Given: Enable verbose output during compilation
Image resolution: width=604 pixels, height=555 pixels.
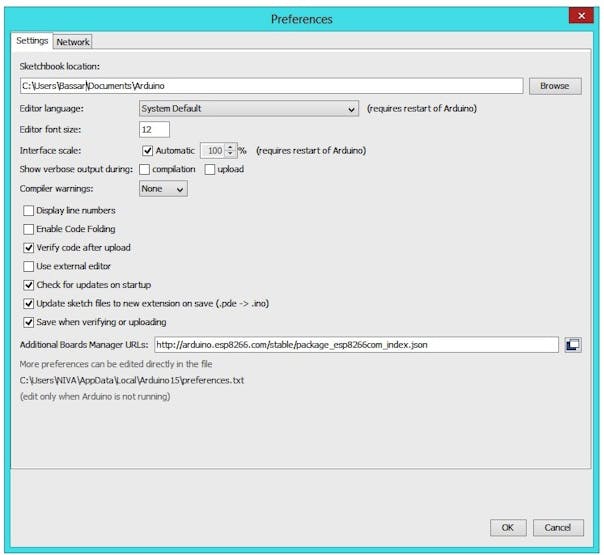Looking at the screenshot, I should pos(144,169).
